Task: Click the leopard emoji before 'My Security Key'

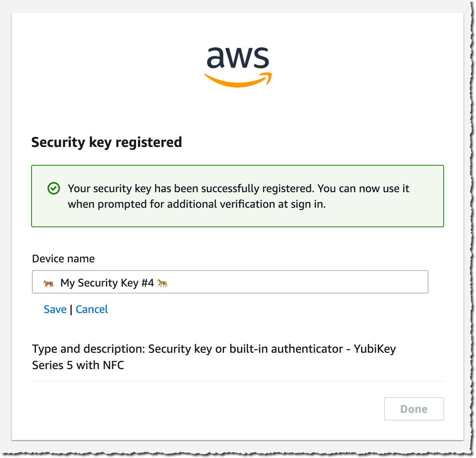Action: click(x=49, y=283)
